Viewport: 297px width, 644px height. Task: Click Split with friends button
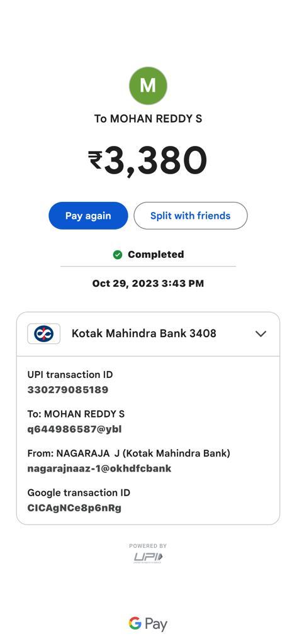pyautogui.click(x=191, y=216)
